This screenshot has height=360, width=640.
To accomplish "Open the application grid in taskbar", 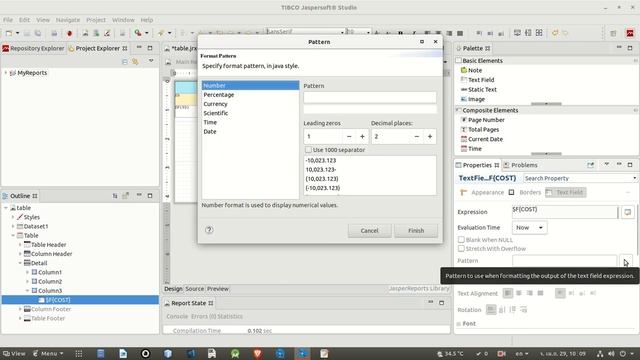I will [79, 353].
